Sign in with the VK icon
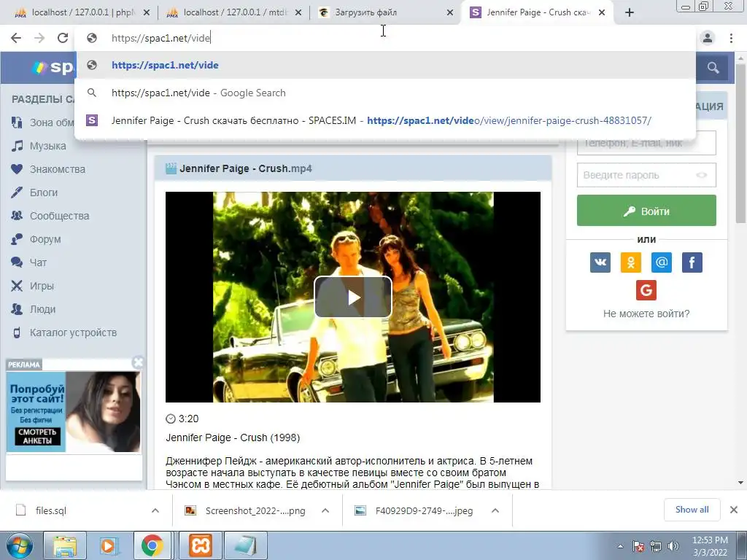747x560 pixels. [x=600, y=262]
